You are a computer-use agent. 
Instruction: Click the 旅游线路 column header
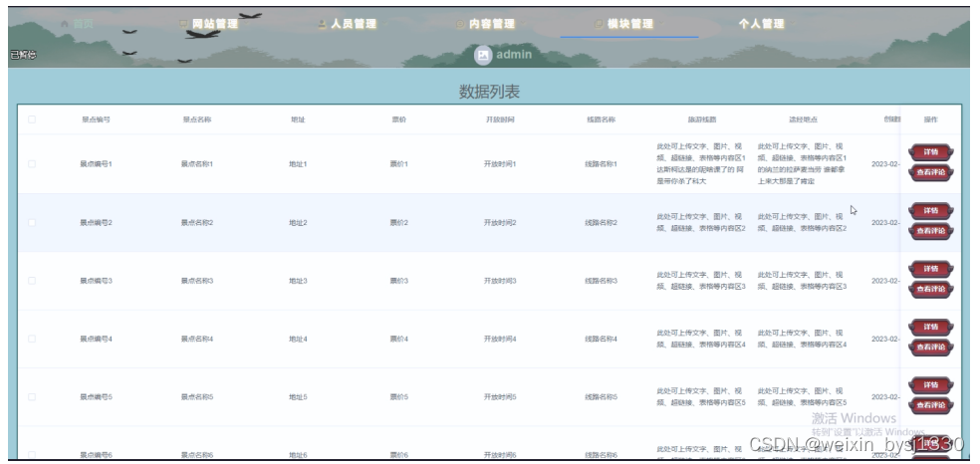click(702, 119)
